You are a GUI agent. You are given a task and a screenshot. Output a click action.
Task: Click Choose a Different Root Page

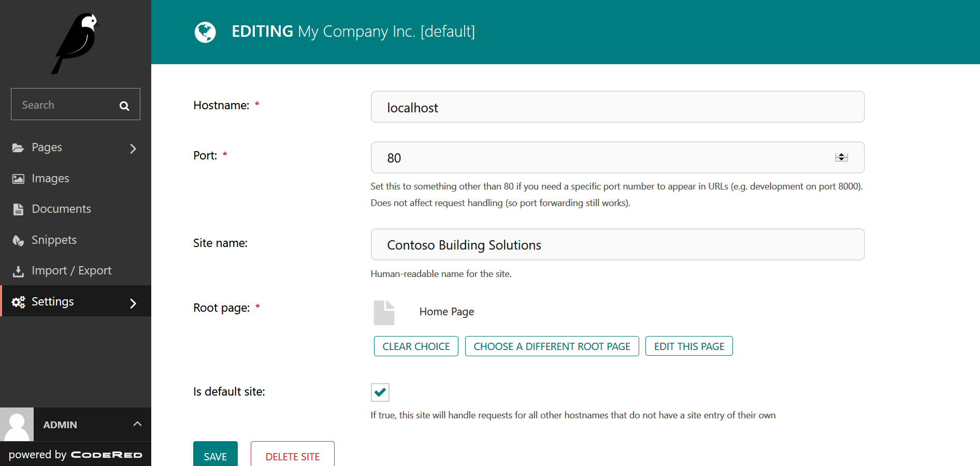click(x=552, y=346)
